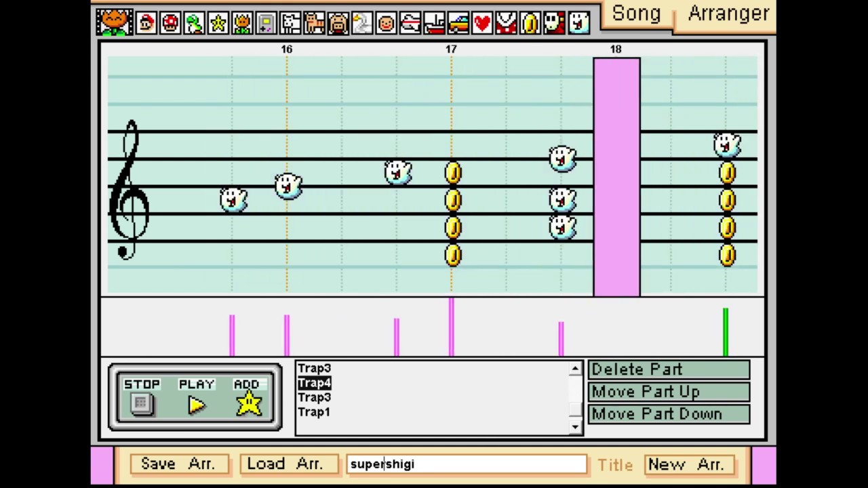Select the Mario instrument icon
Screen dimensions: 868x488
pyautogui.click(x=146, y=24)
